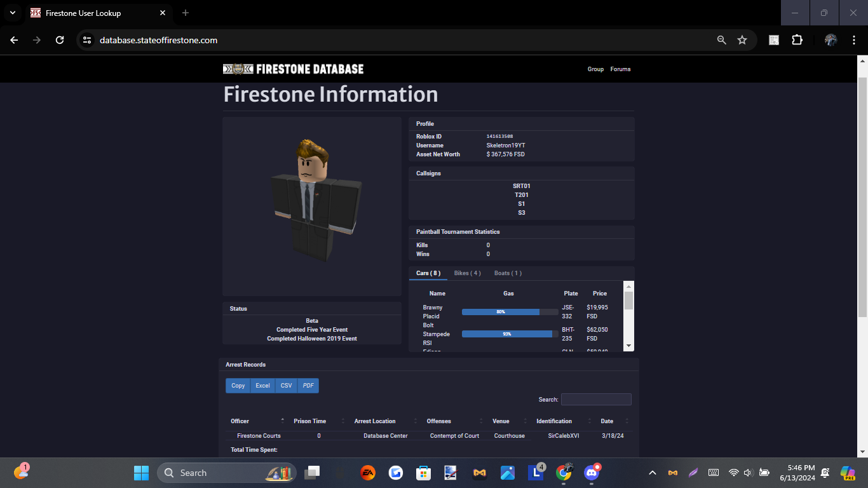Open Task View on the taskbar

[312, 473]
